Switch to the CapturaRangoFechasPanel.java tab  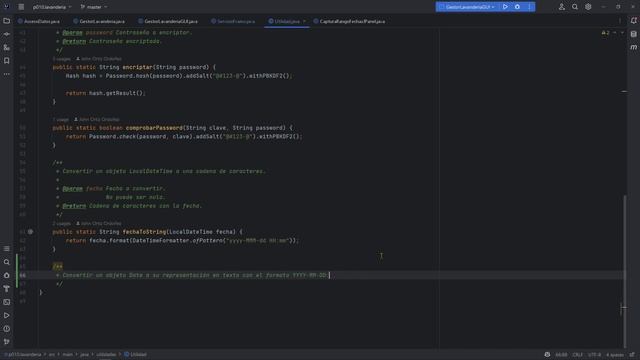click(349, 21)
